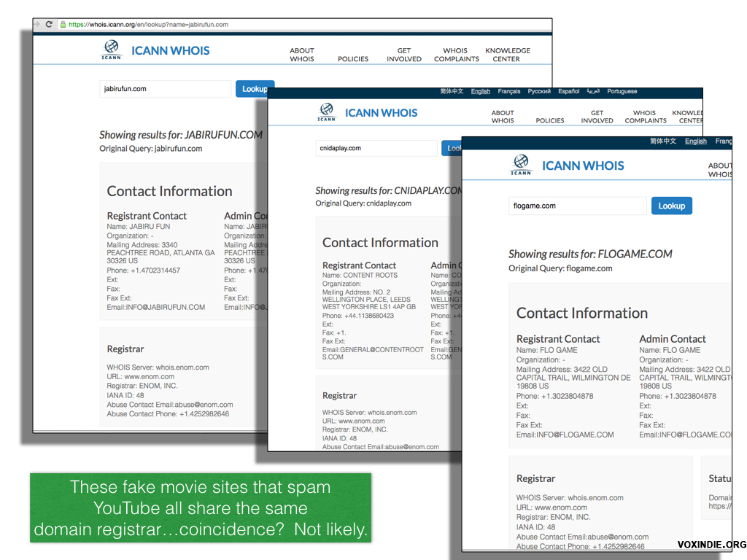This screenshot has width=747, height=560.
Task: Select Español language link in cnidaplay window
Action: [x=569, y=91]
